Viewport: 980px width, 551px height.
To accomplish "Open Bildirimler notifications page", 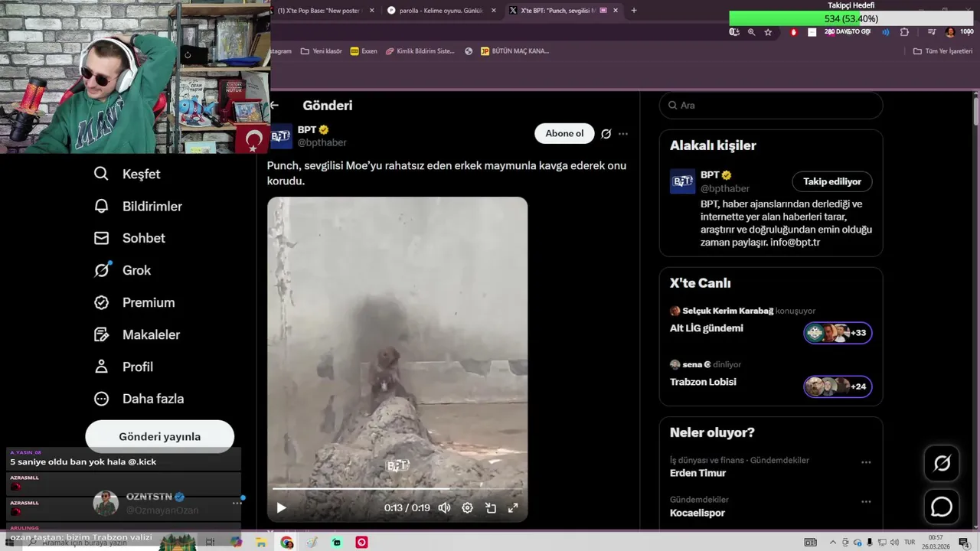I will point(138,206).
